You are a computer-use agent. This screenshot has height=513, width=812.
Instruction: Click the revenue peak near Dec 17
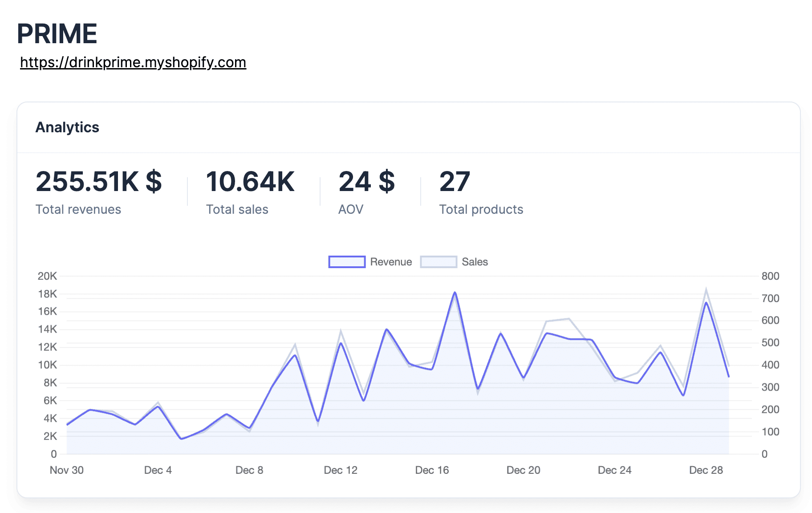pos(455,293)
